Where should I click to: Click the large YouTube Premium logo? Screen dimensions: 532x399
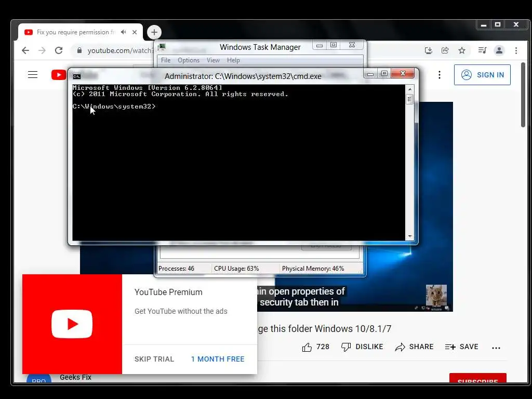72,324
